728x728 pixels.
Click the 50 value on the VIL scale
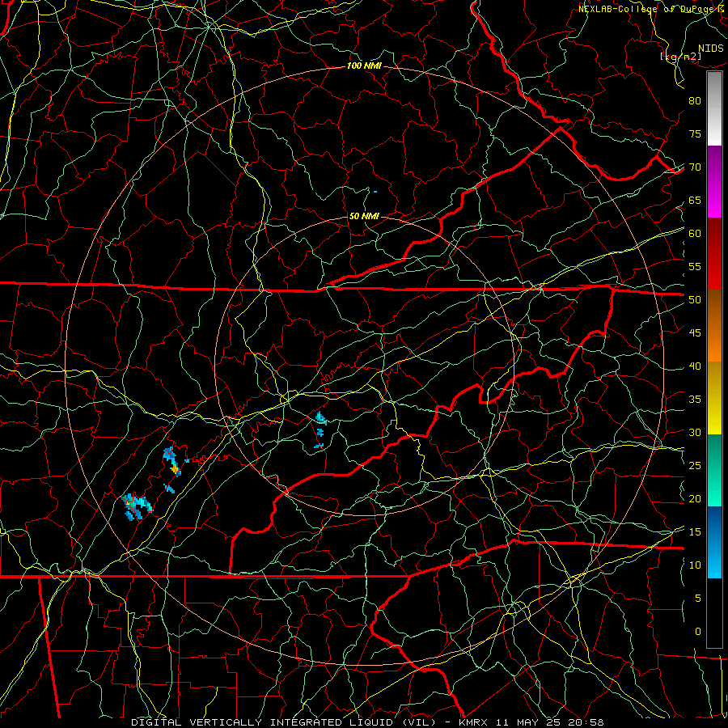695,300
